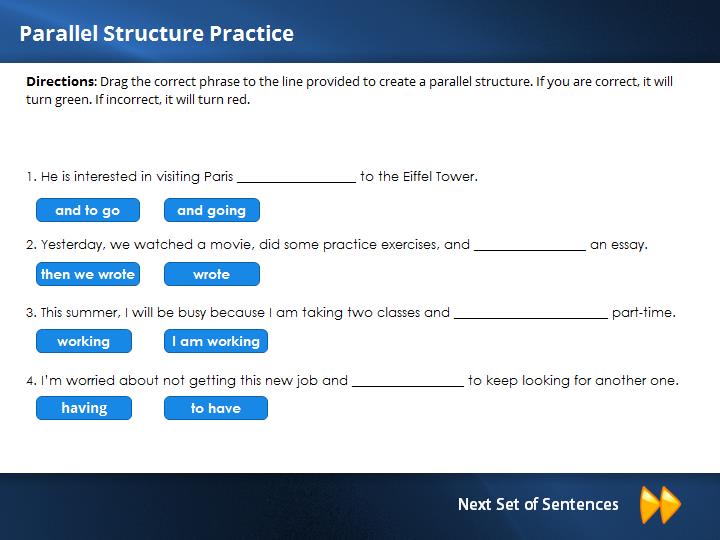Click the Parallel Structure Practice title

click(x=157, y=34)
